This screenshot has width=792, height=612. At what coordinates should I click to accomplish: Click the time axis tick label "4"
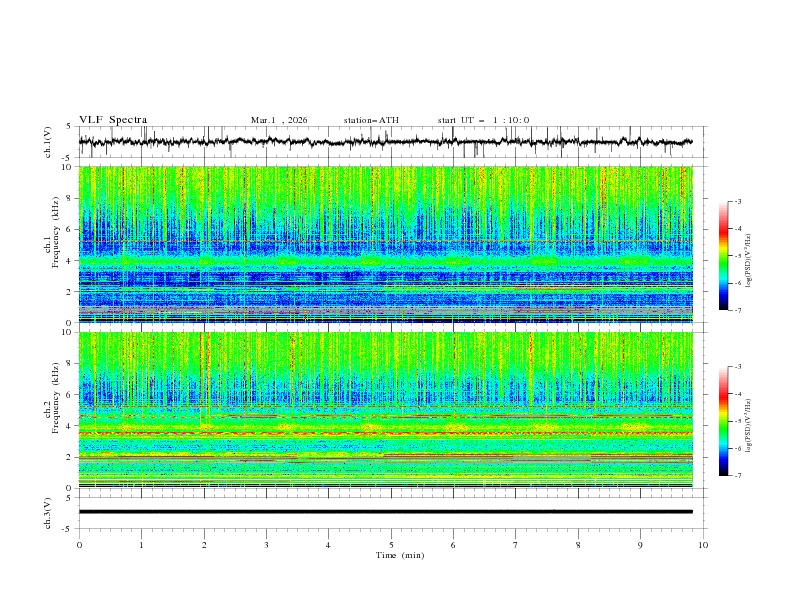coord(328,545)
